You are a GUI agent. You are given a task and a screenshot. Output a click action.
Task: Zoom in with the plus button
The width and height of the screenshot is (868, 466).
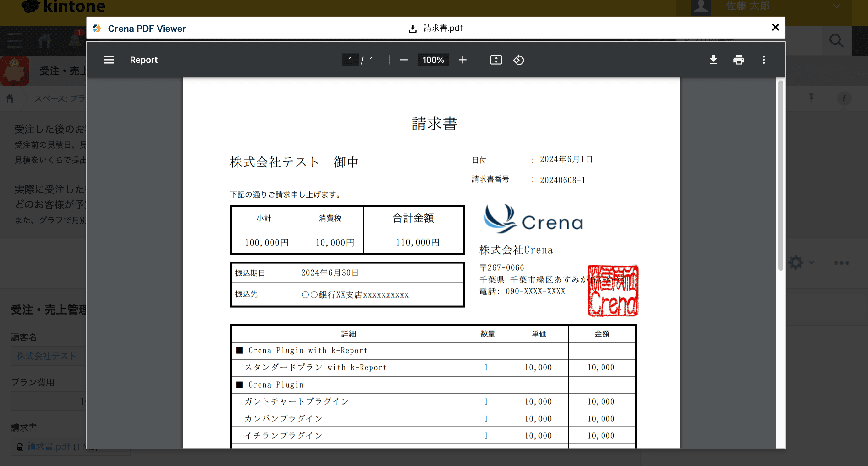tap(463, 60)
